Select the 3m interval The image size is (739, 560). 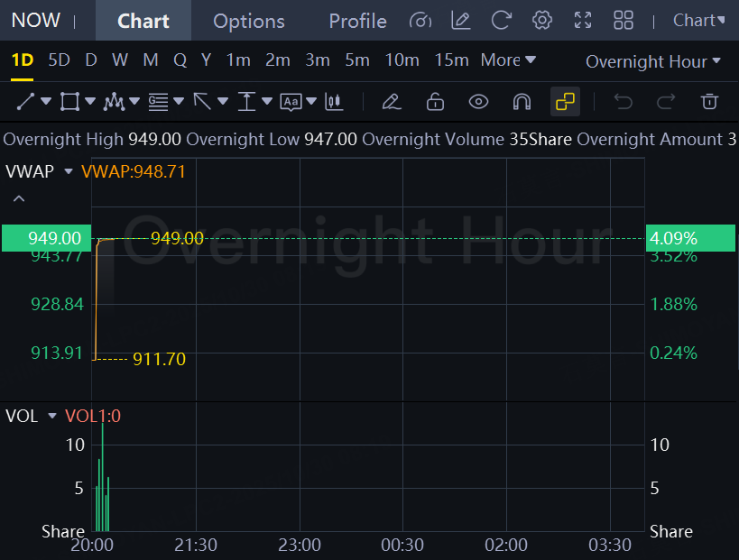pyautogui.click(x=318, y=60)
